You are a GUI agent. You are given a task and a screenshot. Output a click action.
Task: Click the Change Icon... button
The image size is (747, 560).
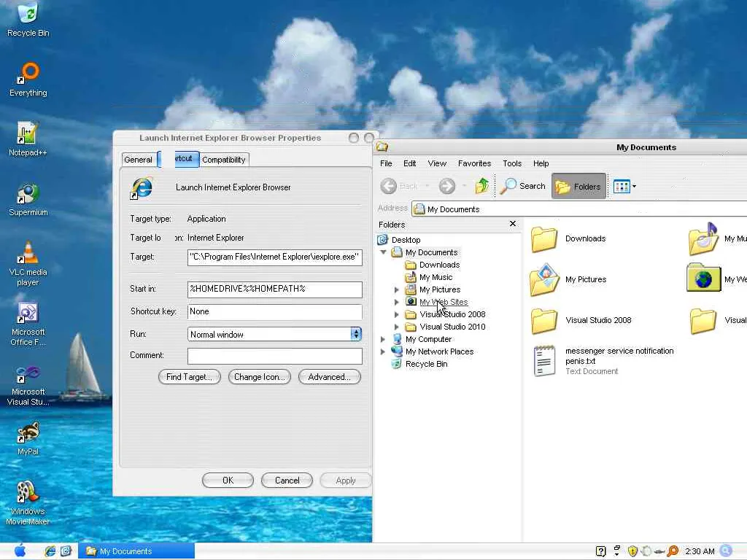[x=259, y=377]
